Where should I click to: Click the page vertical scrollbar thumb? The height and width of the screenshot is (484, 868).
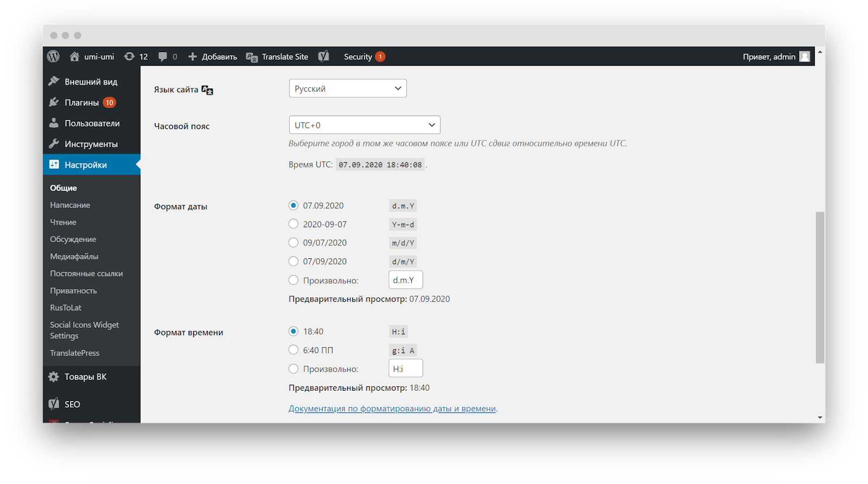[820, 287]
